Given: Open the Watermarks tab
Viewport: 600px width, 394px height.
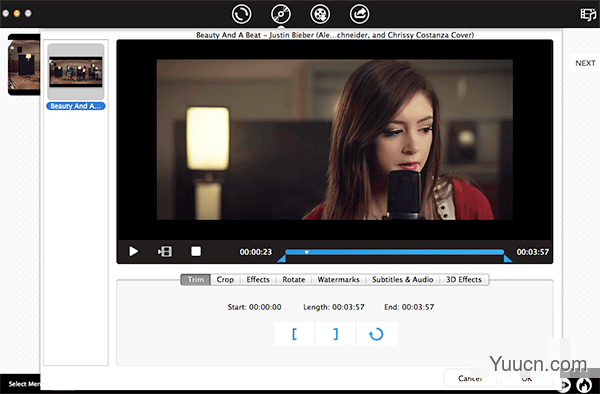Looking at the screenshot, I should click(338, 280).
